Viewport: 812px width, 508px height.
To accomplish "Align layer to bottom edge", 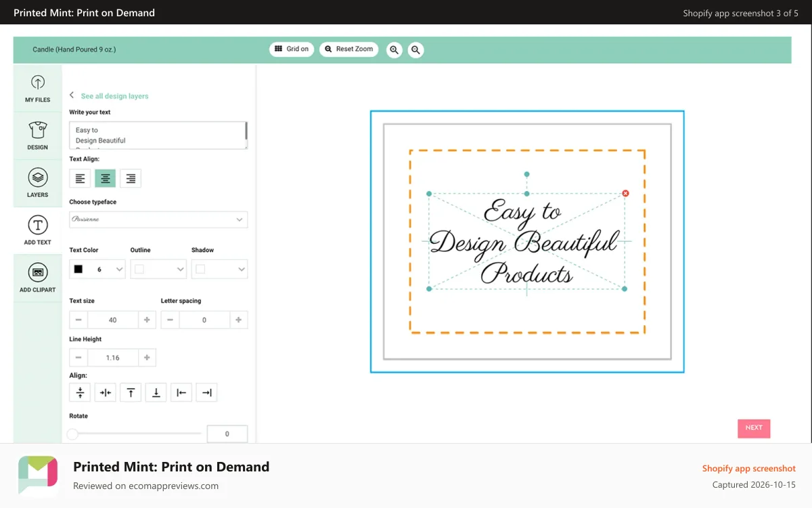I will coord(156,392).
